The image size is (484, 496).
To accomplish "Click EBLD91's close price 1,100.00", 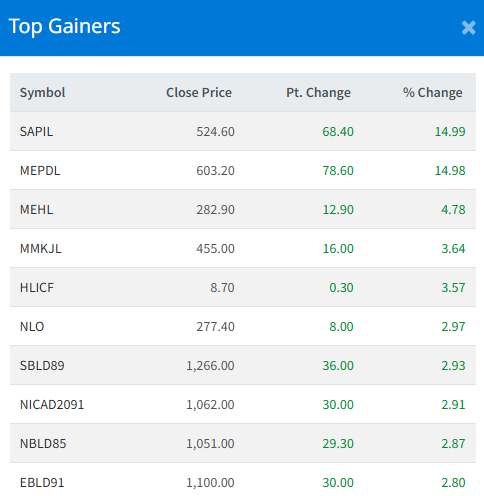I will coord(210,483).
